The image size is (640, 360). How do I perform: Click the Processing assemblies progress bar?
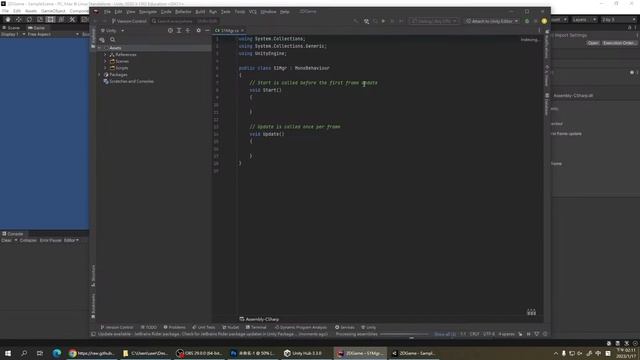[x=404, y=334]
